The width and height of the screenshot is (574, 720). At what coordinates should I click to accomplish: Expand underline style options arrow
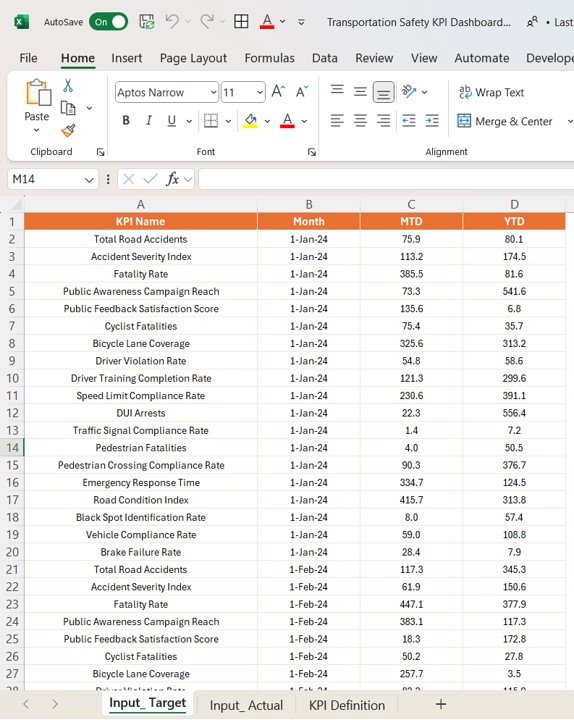coord(189,121)
